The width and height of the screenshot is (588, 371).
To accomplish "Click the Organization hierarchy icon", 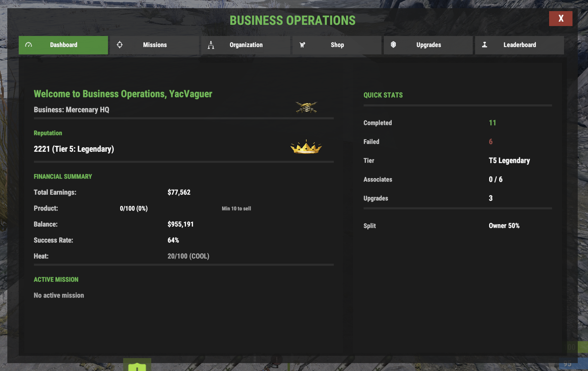I will (211, 45).
